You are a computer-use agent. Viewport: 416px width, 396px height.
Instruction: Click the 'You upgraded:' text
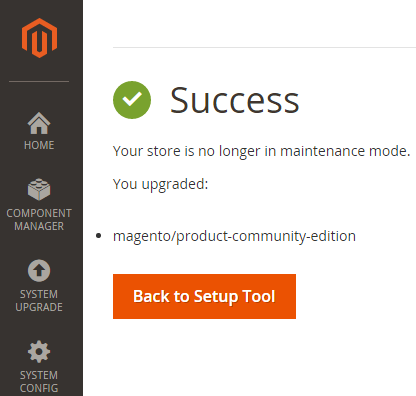coord(160,184)
